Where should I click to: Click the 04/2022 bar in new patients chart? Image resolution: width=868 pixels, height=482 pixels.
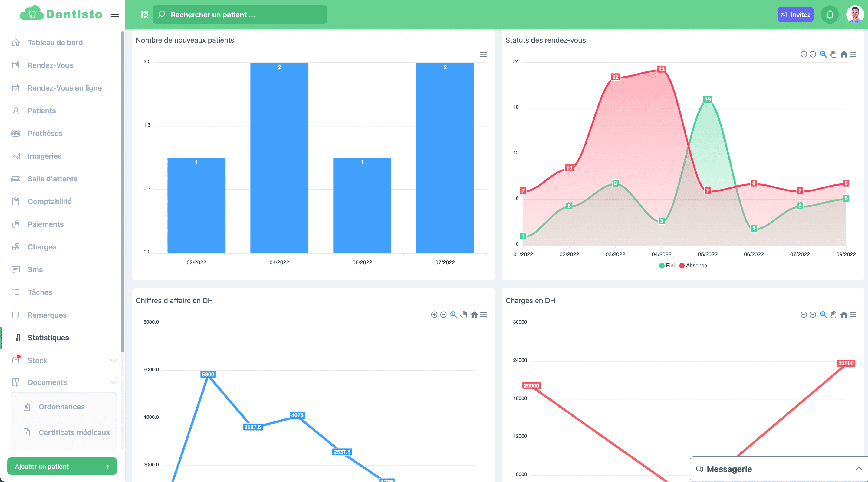(x=279, y=157)
